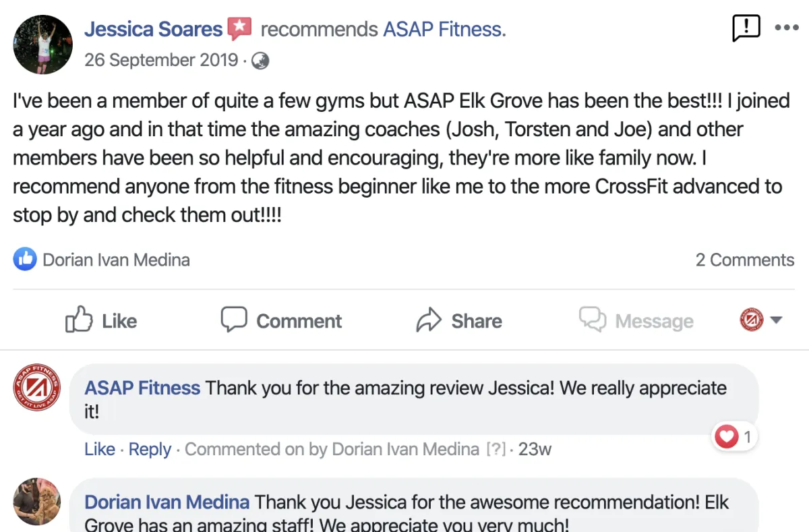This screenshot has width=809, height=532.
Task: Click Jessica Soares profile picture
Action: [x=42, y=45]
